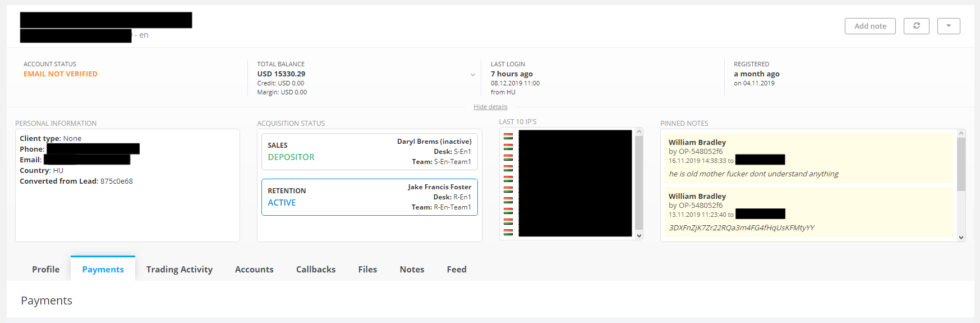Open the top-right caret dropdown menu

pyautogui.click(x=949, y=26)
